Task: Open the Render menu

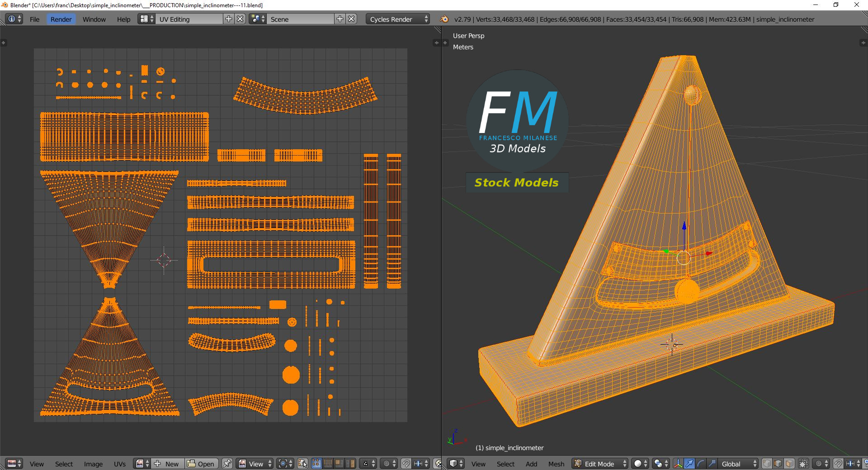Action: (61, 19)
